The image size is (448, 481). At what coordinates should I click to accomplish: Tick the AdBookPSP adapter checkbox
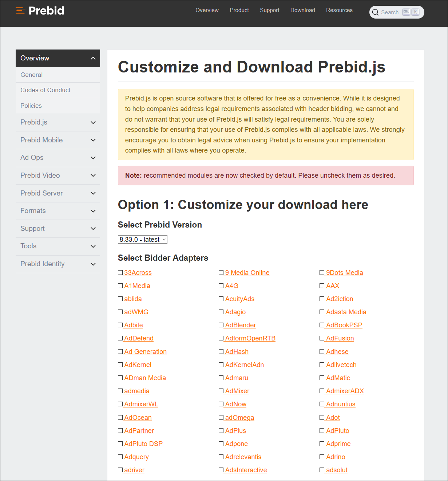coord(322,325)
